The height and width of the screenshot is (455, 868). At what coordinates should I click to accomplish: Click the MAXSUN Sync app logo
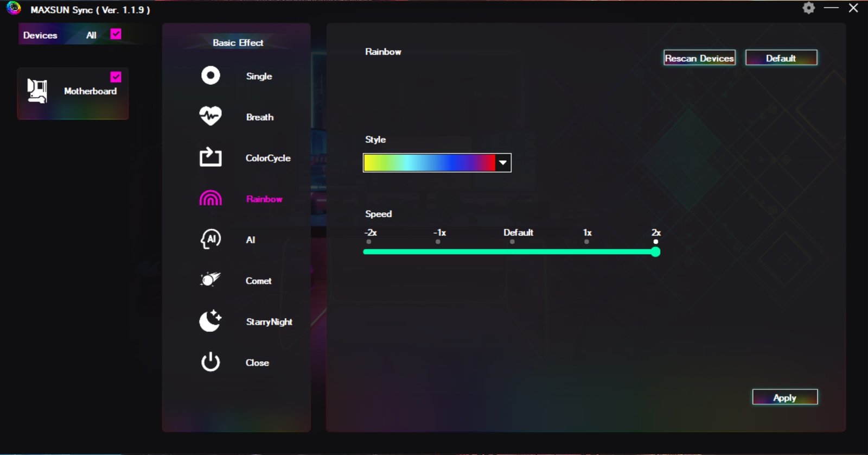pos(14,8)
